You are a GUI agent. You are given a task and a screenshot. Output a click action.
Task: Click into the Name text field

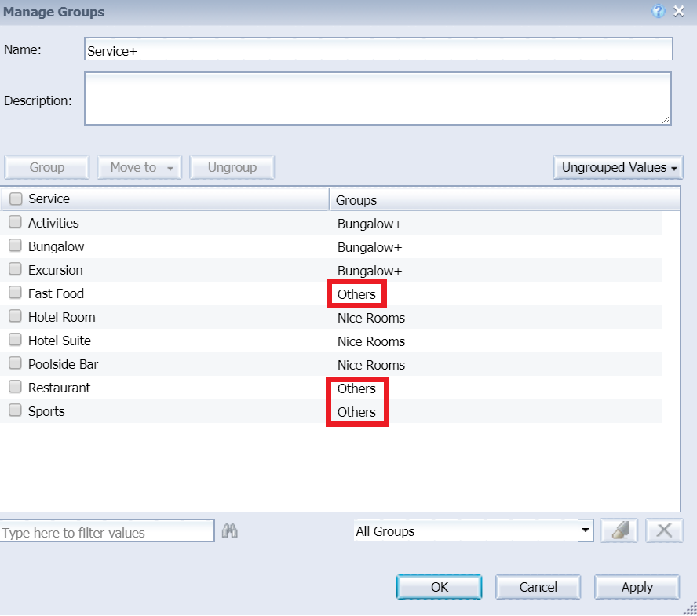[378, 49]
